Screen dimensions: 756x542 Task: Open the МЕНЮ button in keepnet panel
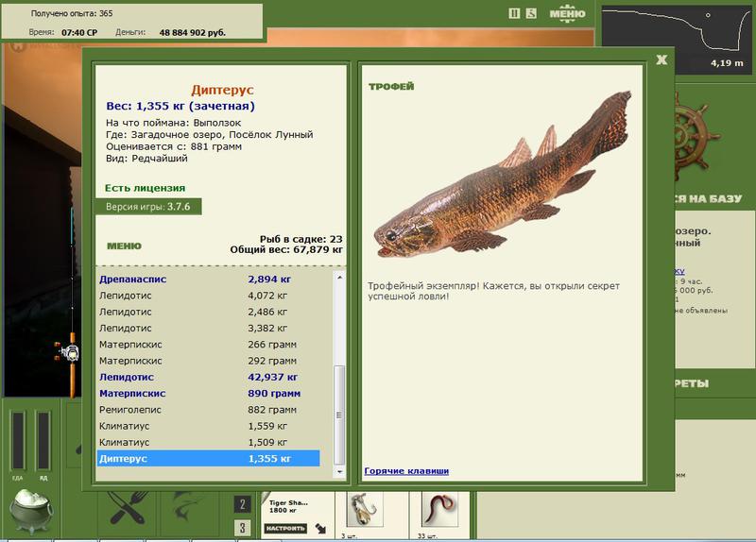(x=124, y=246)
